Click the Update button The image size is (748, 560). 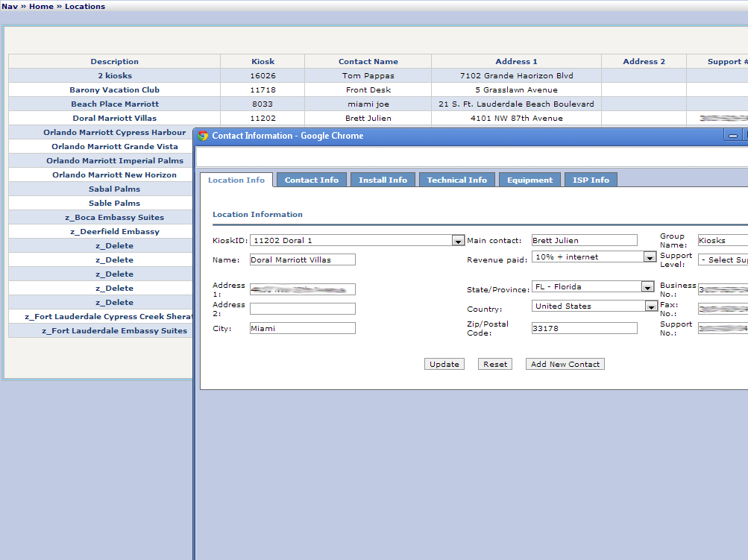(444, 364)
